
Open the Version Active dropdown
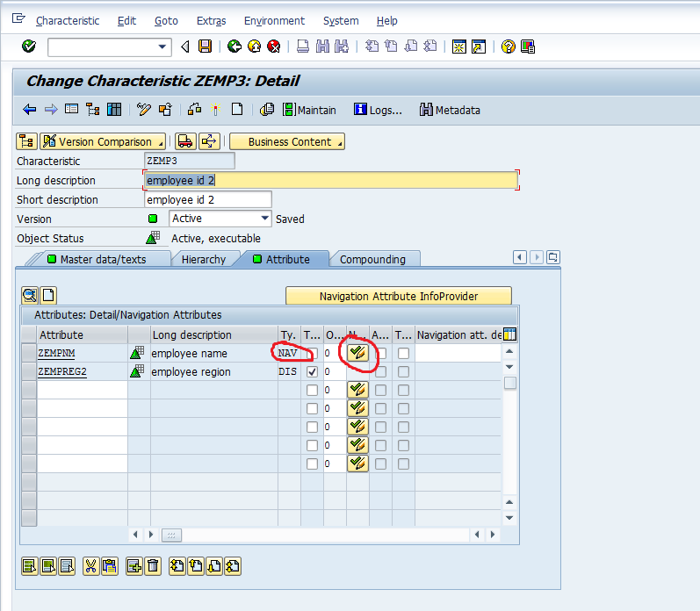pyautogui.click(x=264, y=219)
